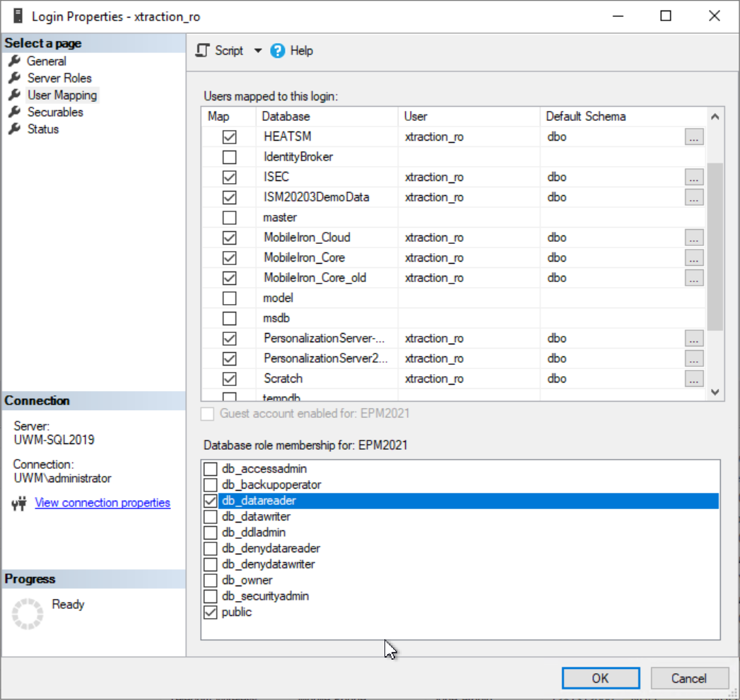Open the Script dropdown arrow
Image resolution: width=740 pixels, height=700 pixels.
pyautogui.click(x=257, y=50)
